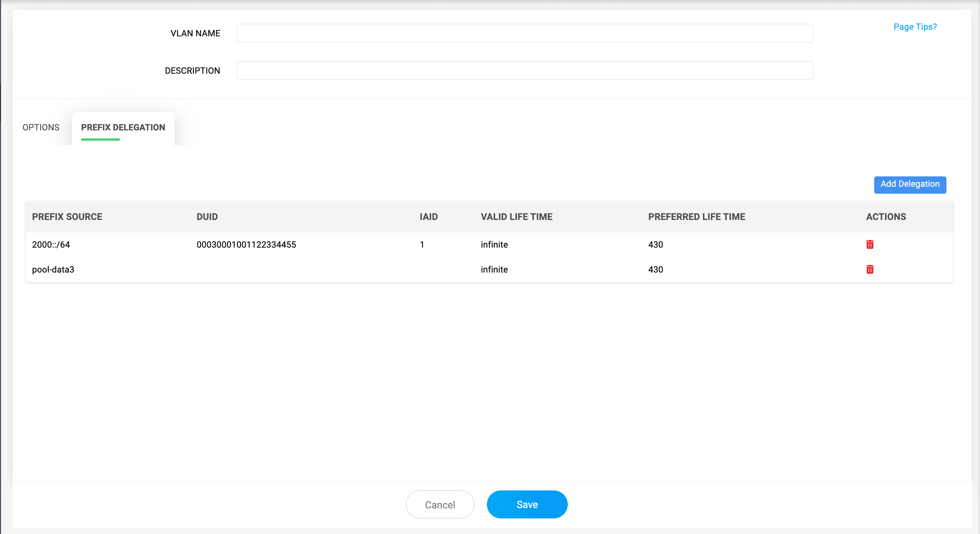Screen dimensions: 980x534
Task: Click the PREFIX SOURCE column header
Action: (67, 217)
